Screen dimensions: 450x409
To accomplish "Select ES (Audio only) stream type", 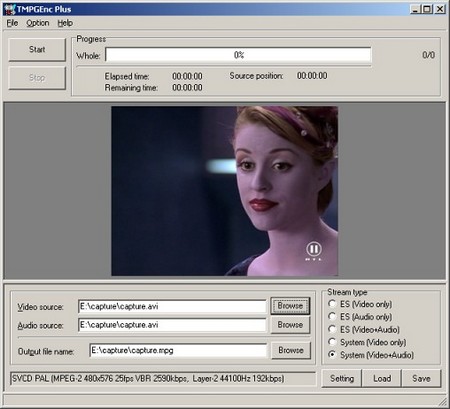I will click(x=332, y=316).
